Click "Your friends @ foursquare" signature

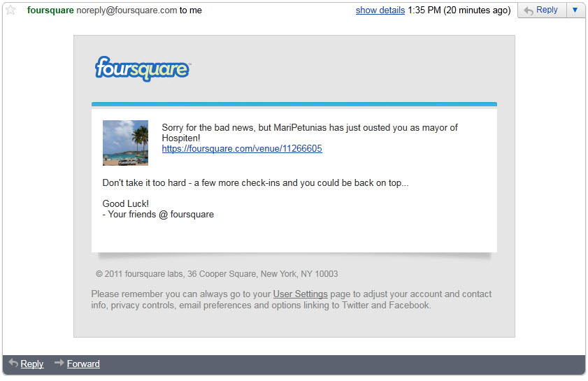click(x=158, y=215)
